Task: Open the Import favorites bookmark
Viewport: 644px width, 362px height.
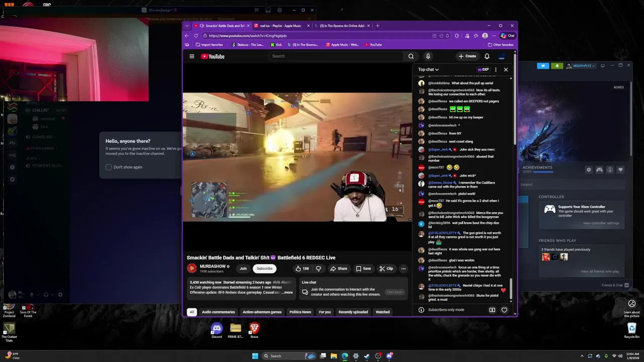Action: pyautogui.click(x=209, y=45)
